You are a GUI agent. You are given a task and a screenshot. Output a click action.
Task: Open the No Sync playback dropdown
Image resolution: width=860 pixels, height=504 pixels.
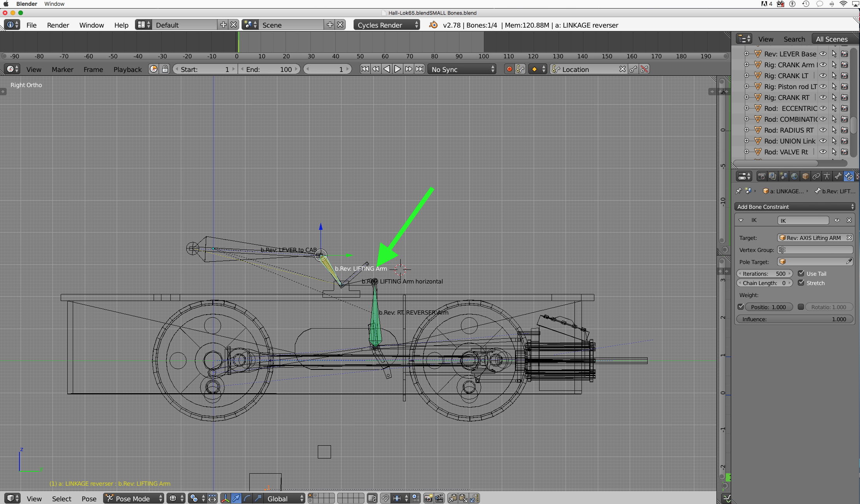coord(462,69)
